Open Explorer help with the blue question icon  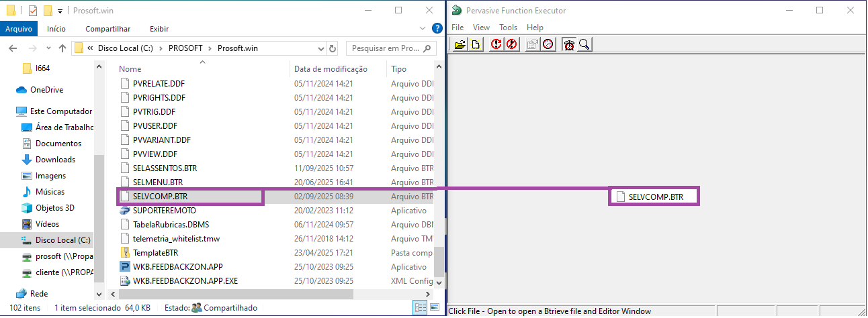(437, 29)
